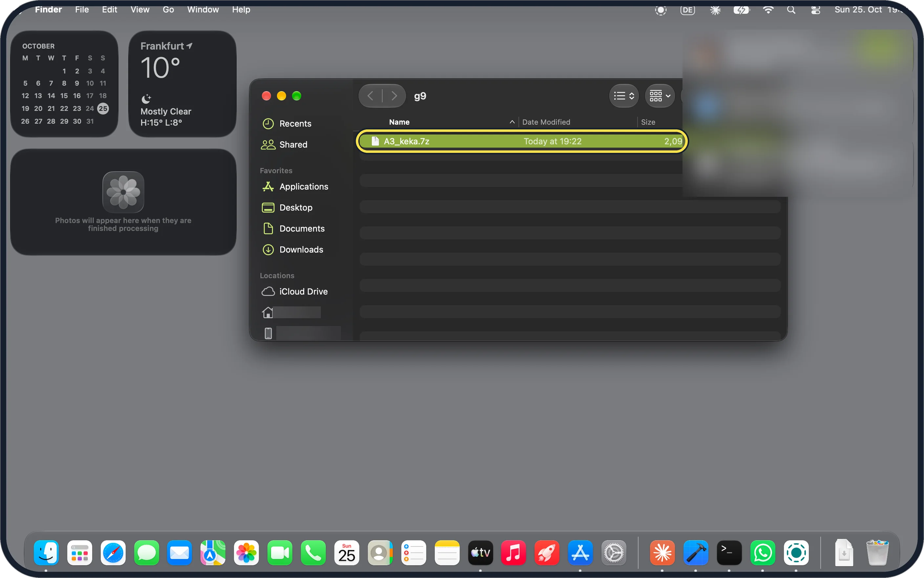This screenshot has width=924, height=578.
Task: Open Messages app in the Dock
Action: (x=146, y=552)
